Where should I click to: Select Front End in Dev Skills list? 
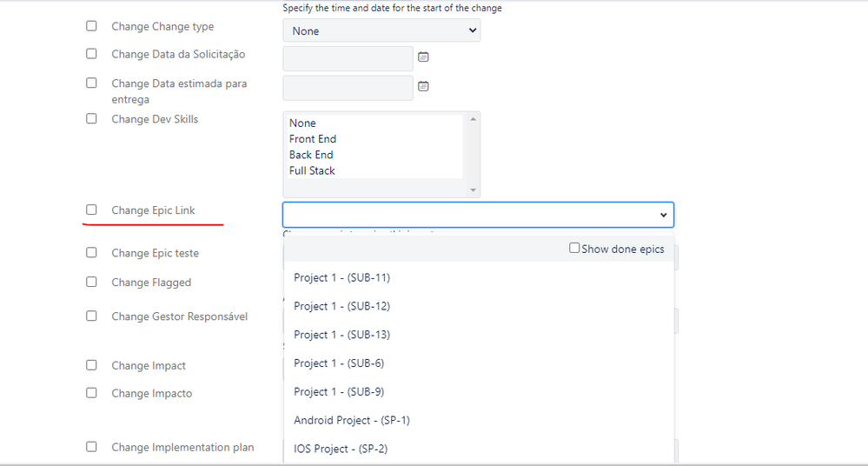[x=374, y=139]
